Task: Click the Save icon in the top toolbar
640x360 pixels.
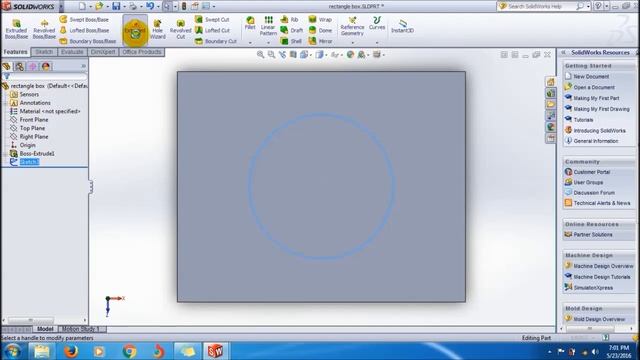Action: (x=116, y=6)
